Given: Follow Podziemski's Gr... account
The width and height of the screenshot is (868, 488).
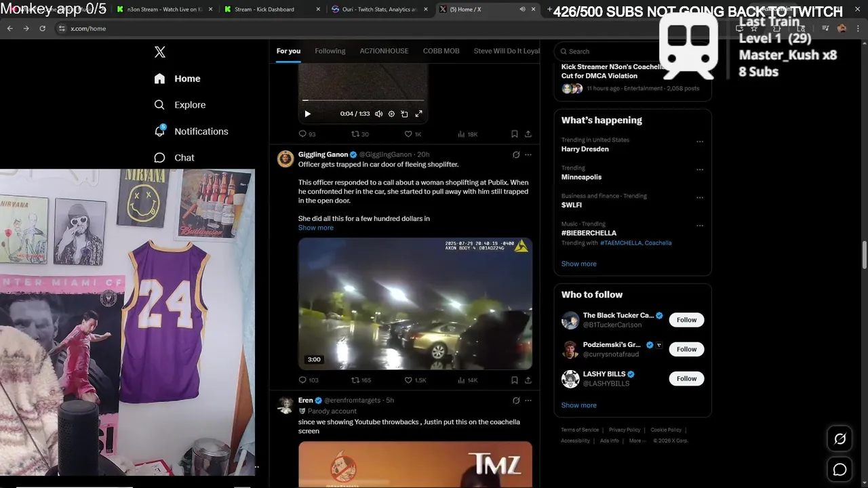Looking at the screenshot, I should click(x=686, y=349).
